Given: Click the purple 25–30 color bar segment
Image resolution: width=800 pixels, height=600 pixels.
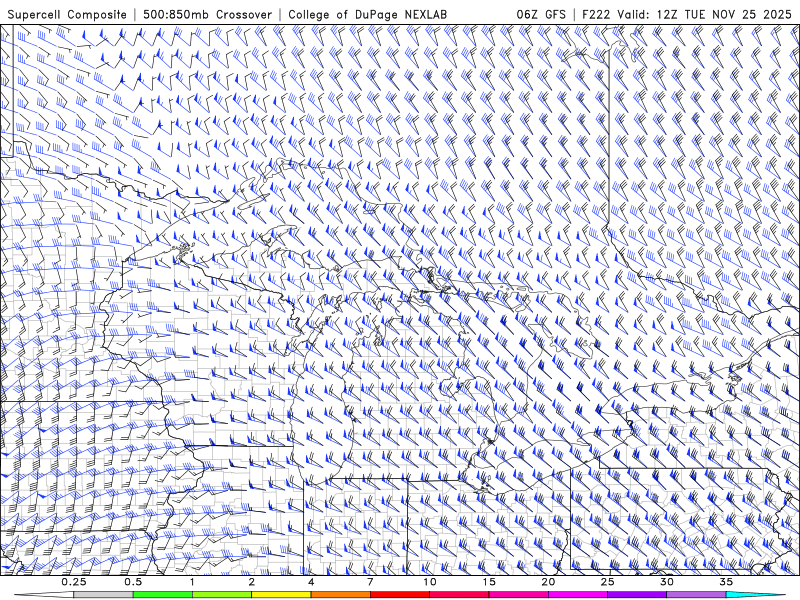Looking at the screenshot, I should 637,595.
